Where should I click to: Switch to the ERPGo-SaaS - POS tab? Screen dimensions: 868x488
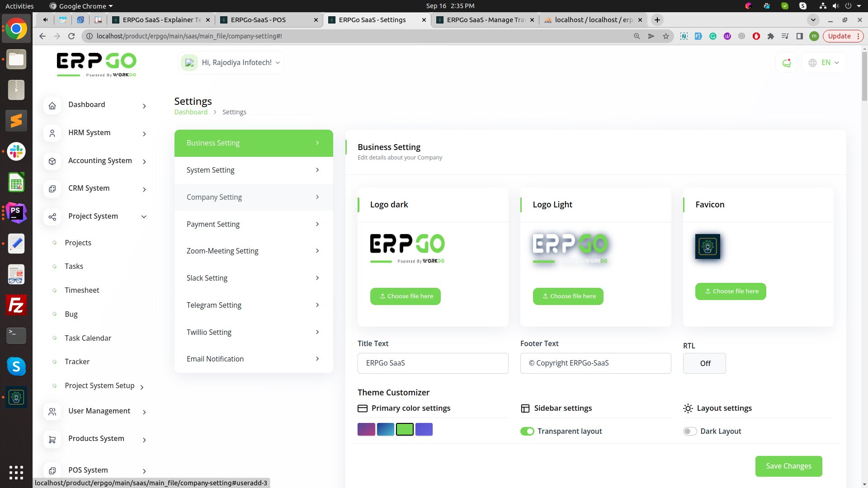pyautogui.click(x=258, y=20)
